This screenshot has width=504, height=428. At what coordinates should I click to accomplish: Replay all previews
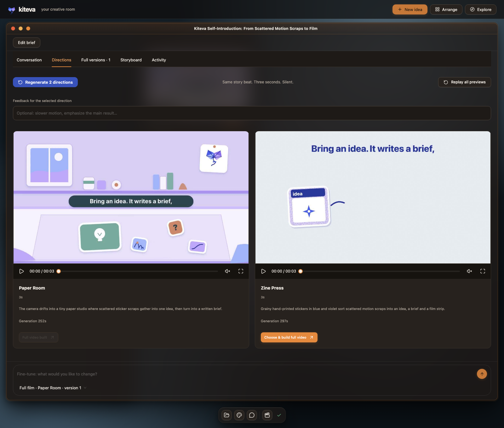click(x=465, y=82)
